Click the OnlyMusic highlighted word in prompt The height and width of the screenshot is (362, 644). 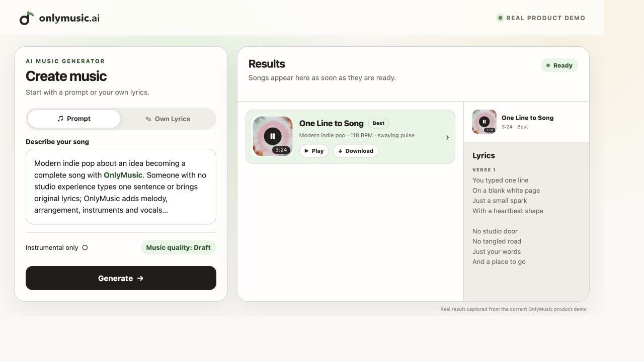pyautogui.click(x=123, y=175)
